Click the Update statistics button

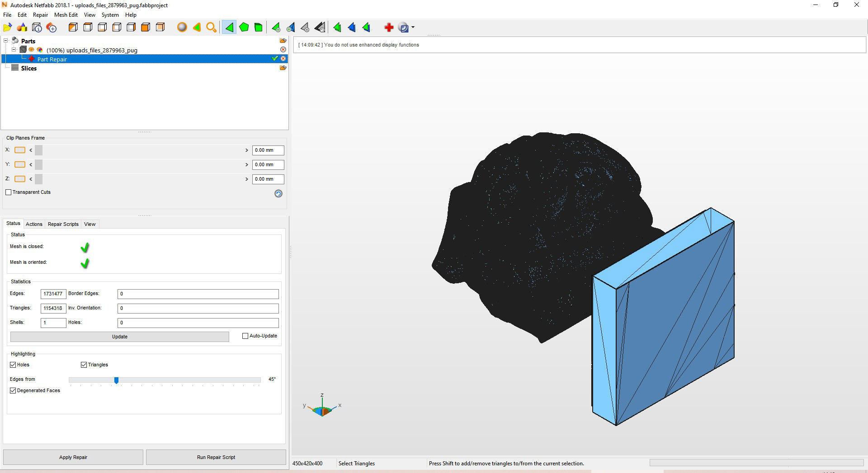tap(120, 337)
